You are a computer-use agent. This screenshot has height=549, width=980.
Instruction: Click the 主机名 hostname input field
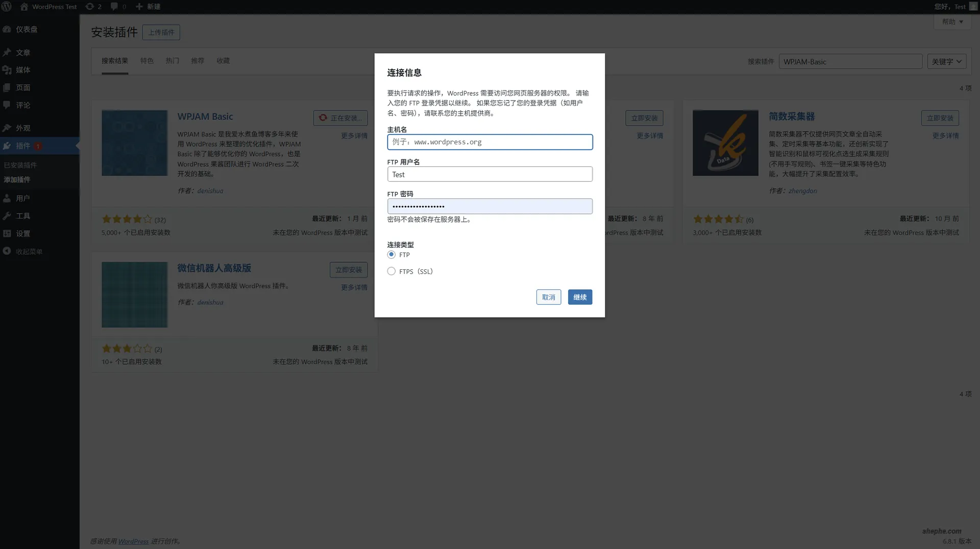489,142
